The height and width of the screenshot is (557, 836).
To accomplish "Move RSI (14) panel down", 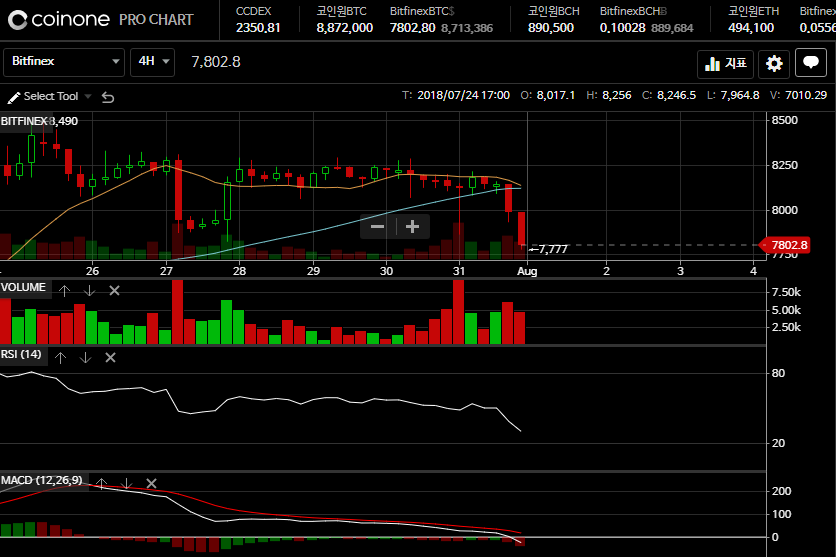I will [85, 358].
